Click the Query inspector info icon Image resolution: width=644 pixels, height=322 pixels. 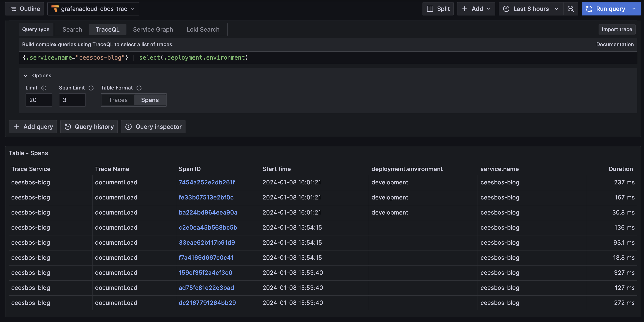(x=128, y=126)
